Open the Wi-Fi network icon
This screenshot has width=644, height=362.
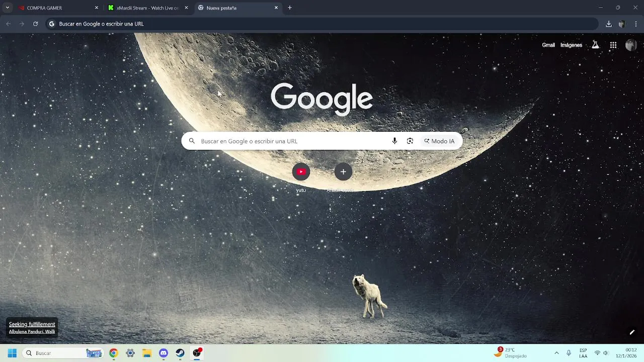[597, 353]
